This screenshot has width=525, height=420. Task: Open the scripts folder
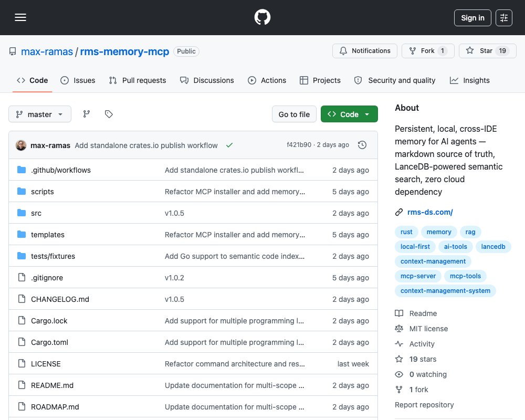(x=42, y=192)
